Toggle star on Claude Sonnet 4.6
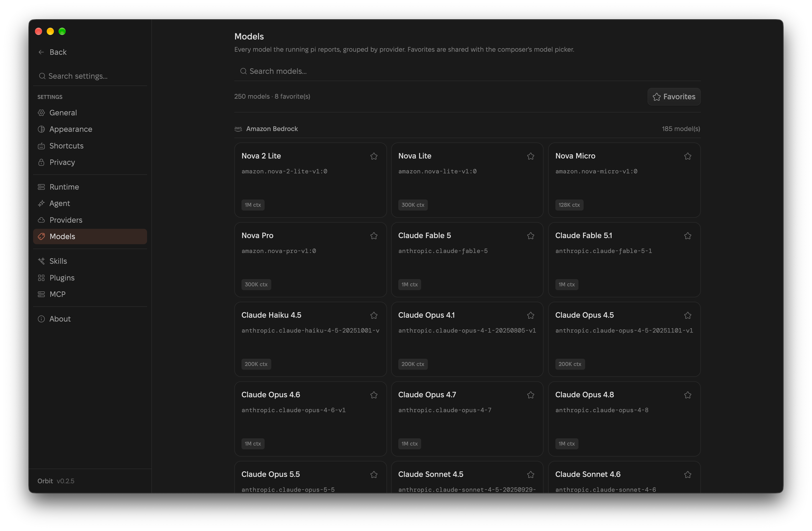812x531 pixels. click(688, 474)
